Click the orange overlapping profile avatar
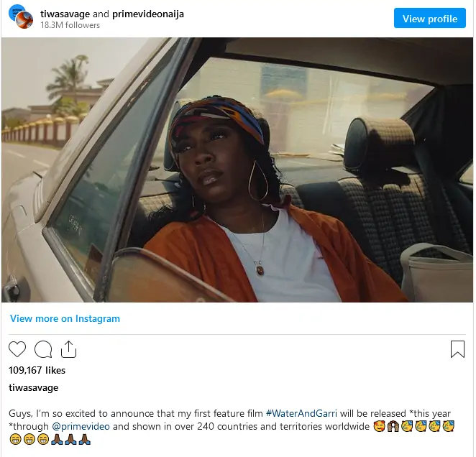 point(26,21)
